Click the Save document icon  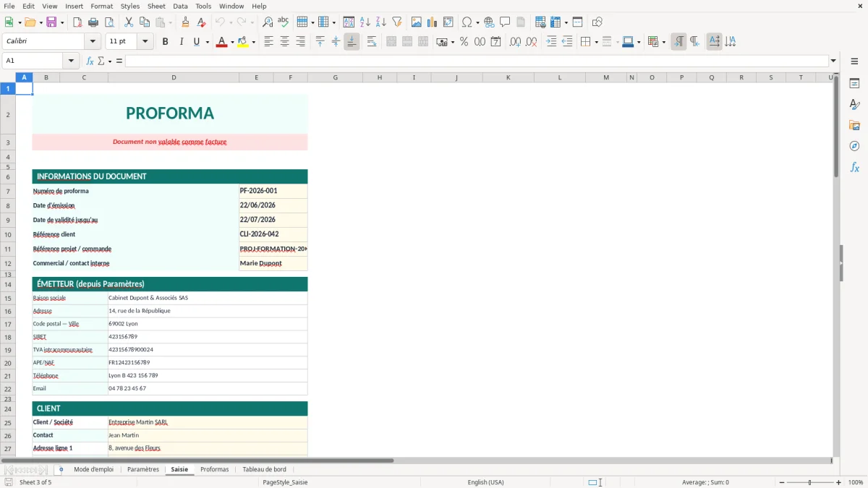pyautogui.click(x=51, y=22)
